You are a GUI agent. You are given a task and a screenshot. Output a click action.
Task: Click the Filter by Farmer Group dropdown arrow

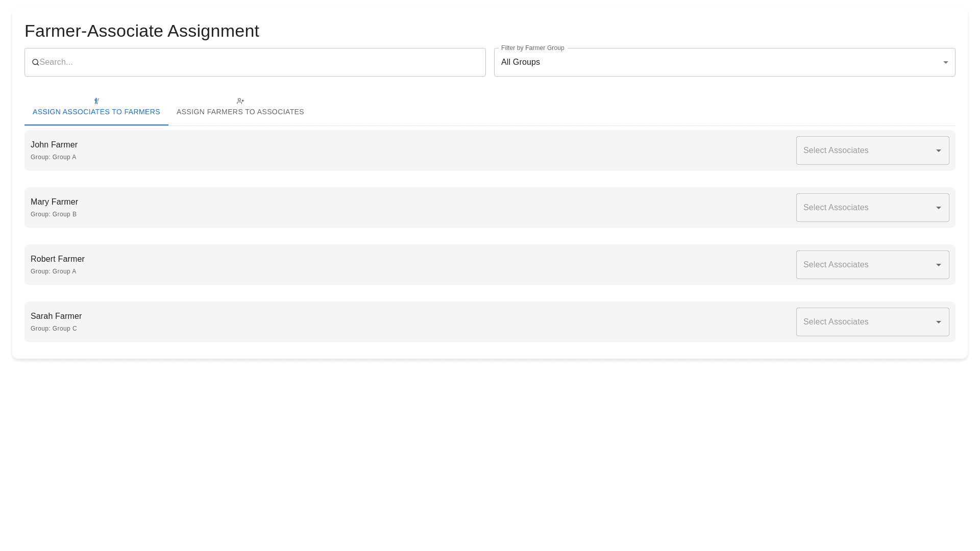coord(945,62)
